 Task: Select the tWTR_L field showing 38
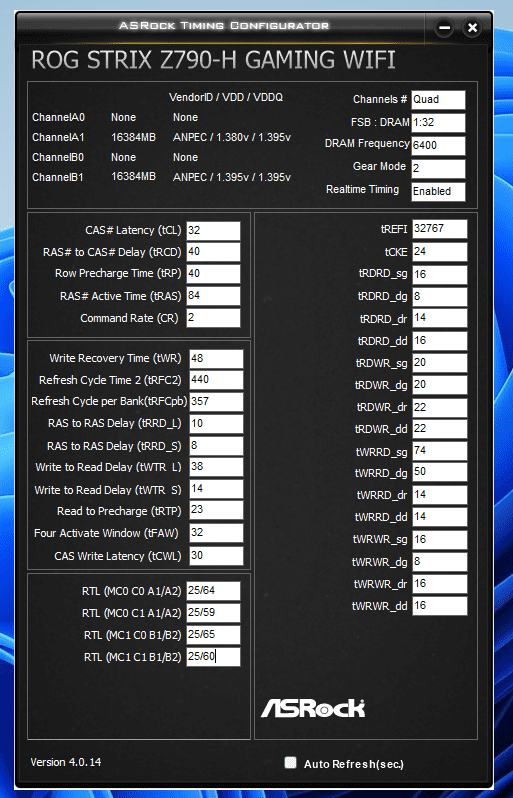pyautogui.click(x=216, y=467)
